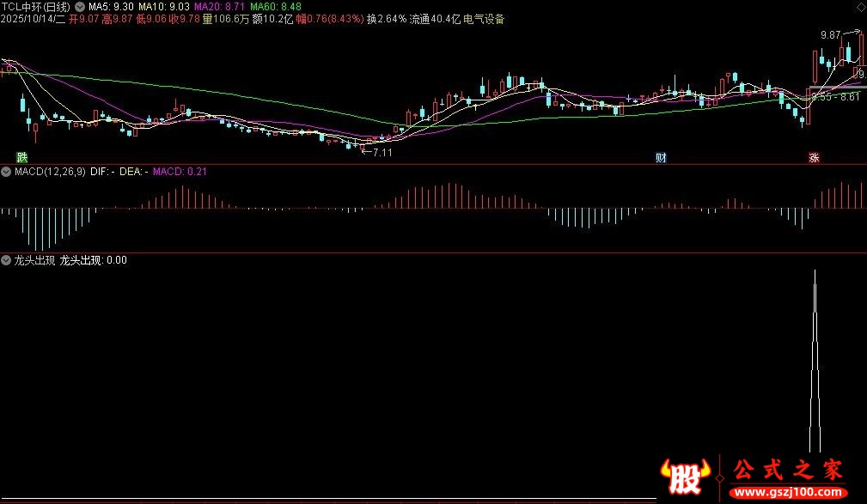Image resolution: width=867 pixels, height=504 pixels.
Task: Click the MACD(12,26,9) indicator name
Action: 50,172
